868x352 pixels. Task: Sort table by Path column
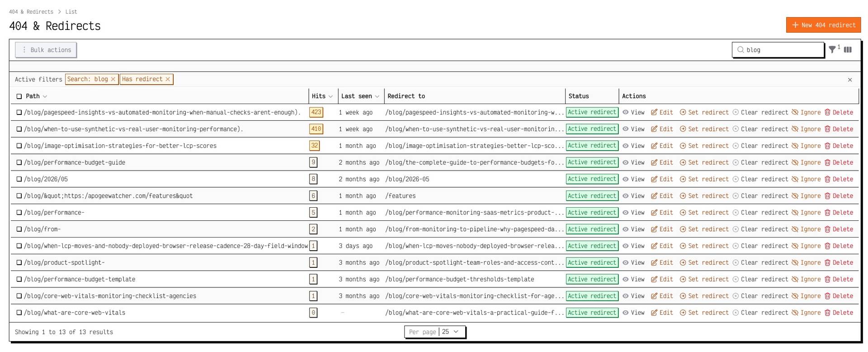(36, 96)
